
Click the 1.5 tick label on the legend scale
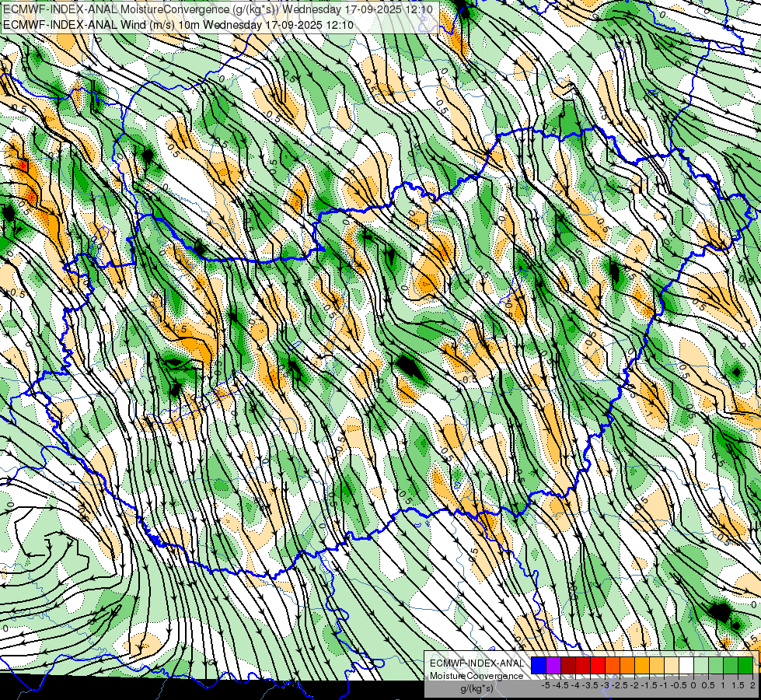(x=738, y=685)
